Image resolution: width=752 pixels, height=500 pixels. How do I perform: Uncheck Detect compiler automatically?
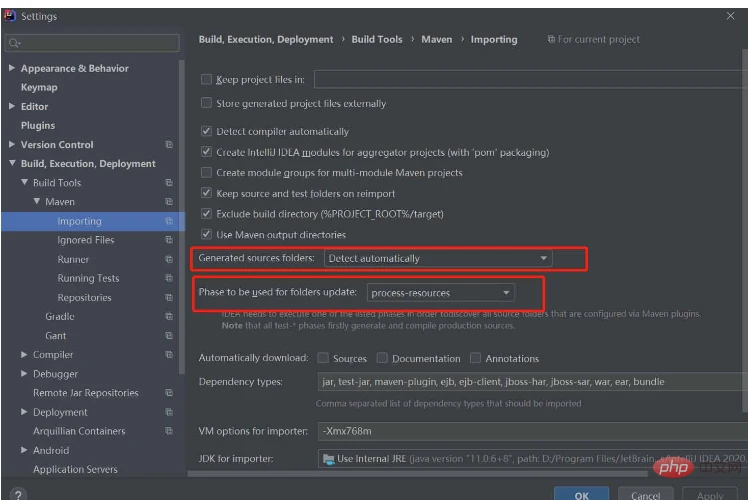pyautogui.click(x=207, y=132)
